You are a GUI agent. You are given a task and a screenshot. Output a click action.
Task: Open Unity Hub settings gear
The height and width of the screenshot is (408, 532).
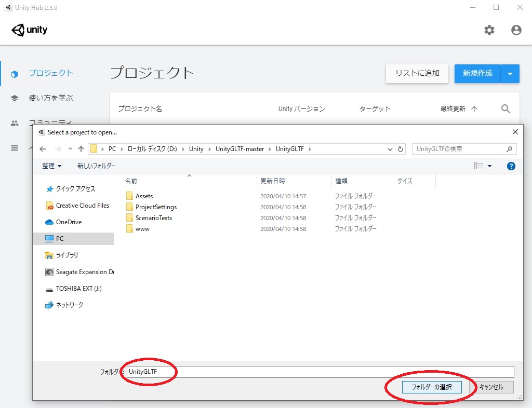point(489,30)
